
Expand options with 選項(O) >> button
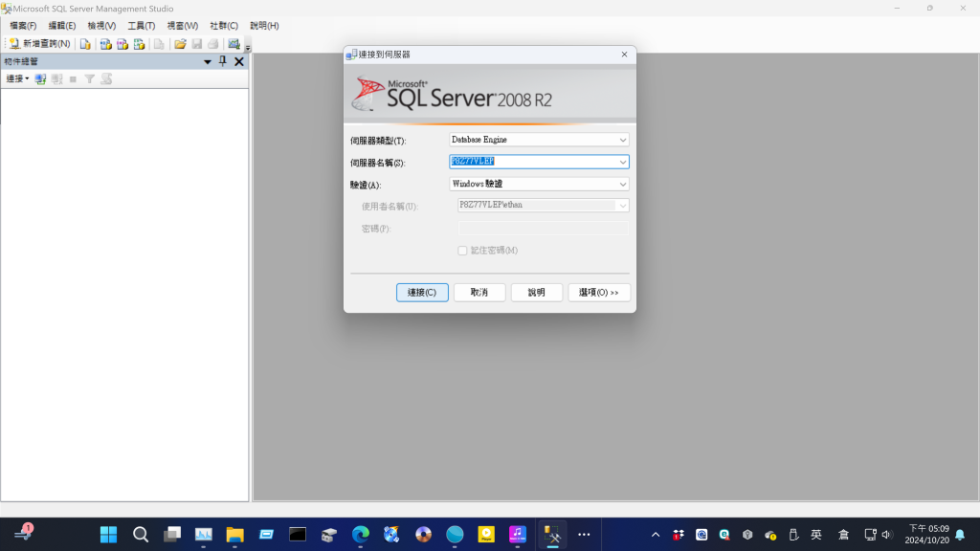click(599, 293)
